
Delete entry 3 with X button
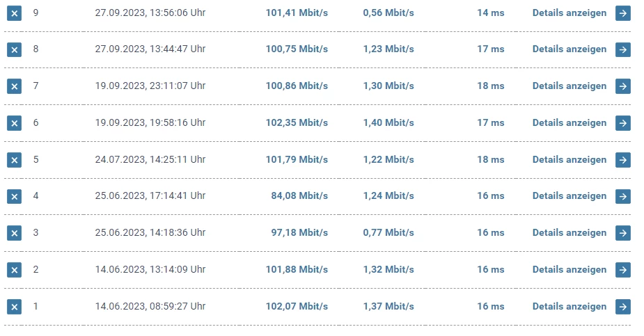click(14, 233)
